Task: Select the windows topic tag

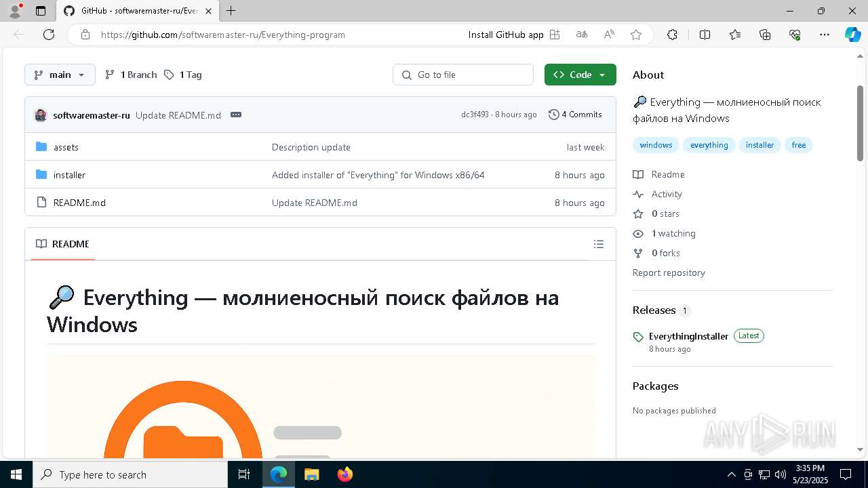Action: (x=656, y=145)
